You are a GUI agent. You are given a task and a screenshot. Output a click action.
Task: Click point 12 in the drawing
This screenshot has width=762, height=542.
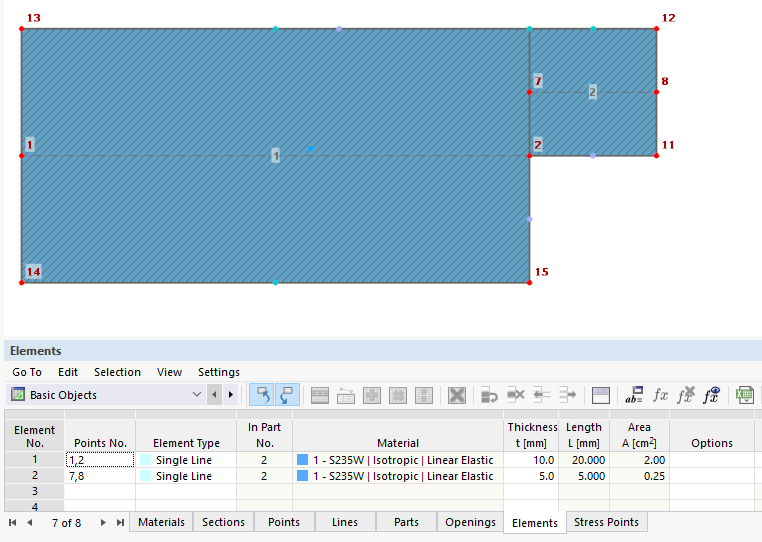[x=657, y=29]
